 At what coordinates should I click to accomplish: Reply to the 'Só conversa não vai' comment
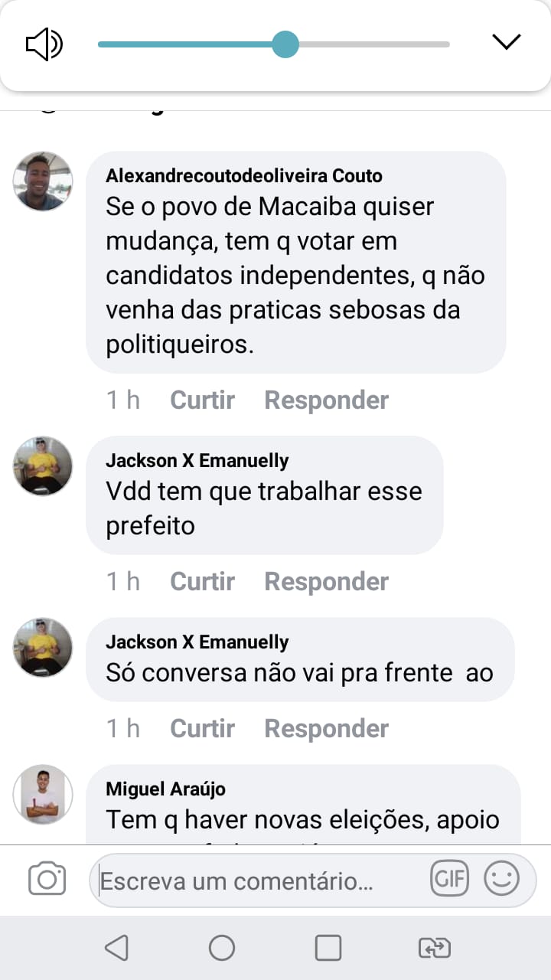click(x=326, y=728)
